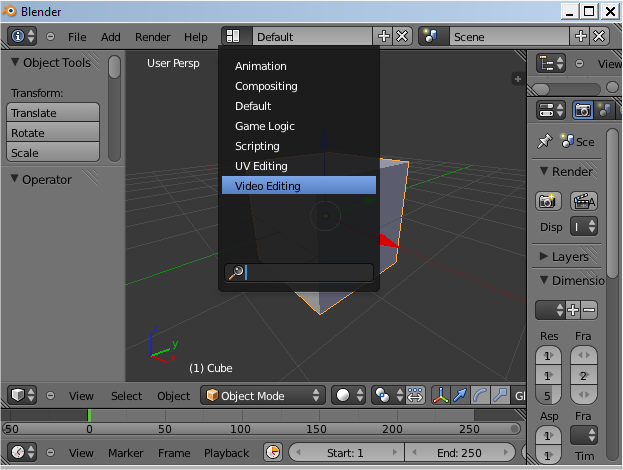The height and width of the screenshot is (470, 623).
Task: Open the render presets dropdown
Action: point(550,310)
